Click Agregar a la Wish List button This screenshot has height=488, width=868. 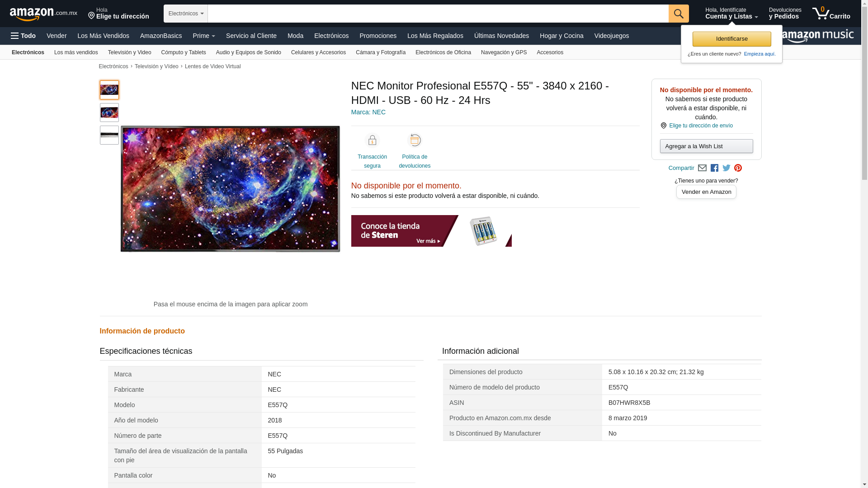(x=706, y=146)
